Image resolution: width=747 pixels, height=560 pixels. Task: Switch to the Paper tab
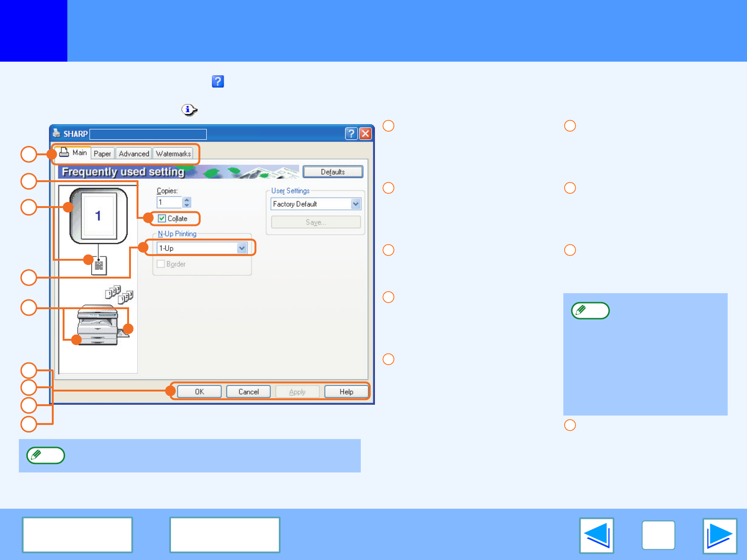pos(102,154)
